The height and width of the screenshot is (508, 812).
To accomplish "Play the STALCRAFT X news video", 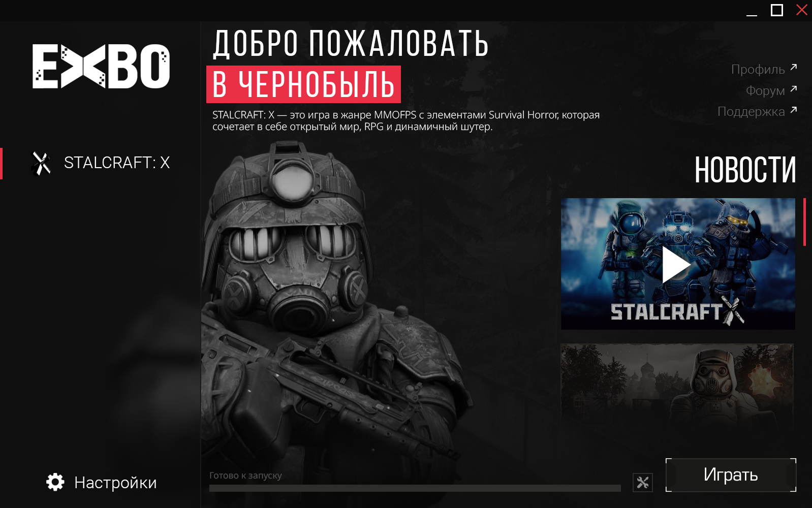I will coord(678,264).
